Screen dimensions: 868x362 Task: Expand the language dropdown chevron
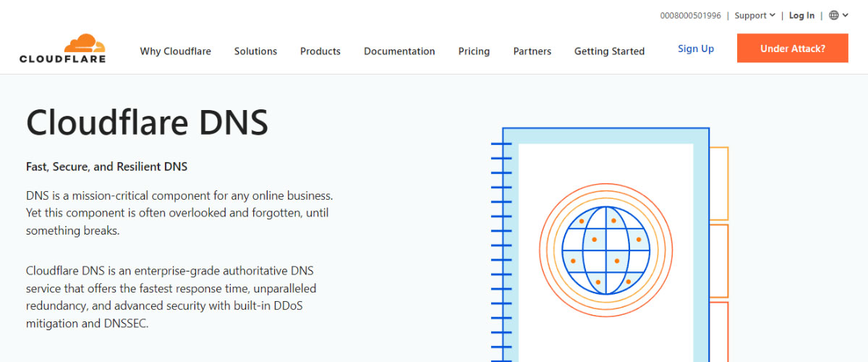846,15
